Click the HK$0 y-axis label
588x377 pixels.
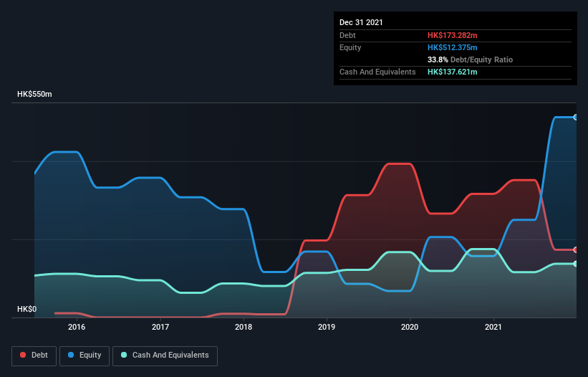pos(27,309)
